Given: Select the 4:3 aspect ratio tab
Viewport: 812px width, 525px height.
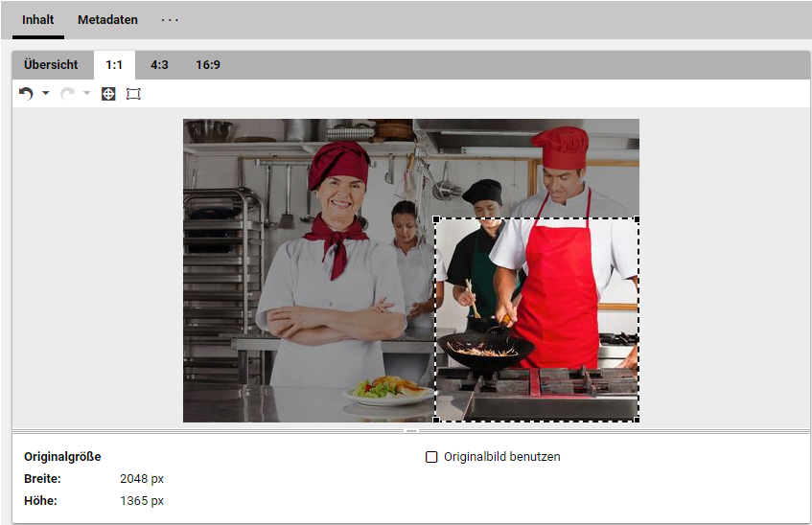Looking at the screenshot, I should click(x=159, y=65).
